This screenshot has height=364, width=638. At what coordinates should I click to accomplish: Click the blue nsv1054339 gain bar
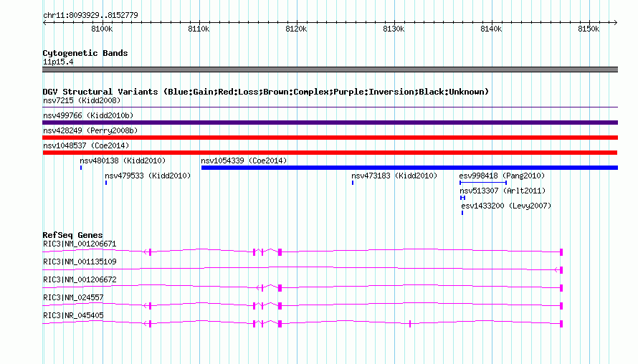point(410,168)
